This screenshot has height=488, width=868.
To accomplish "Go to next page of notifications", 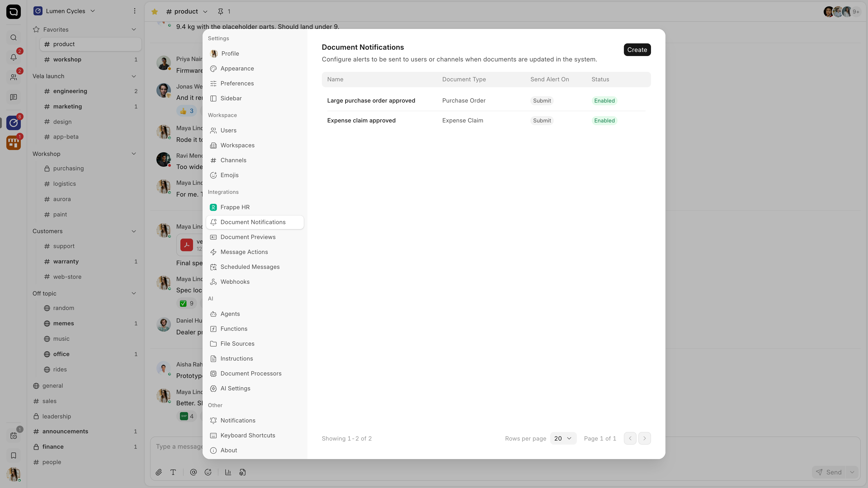I will 644,438.
